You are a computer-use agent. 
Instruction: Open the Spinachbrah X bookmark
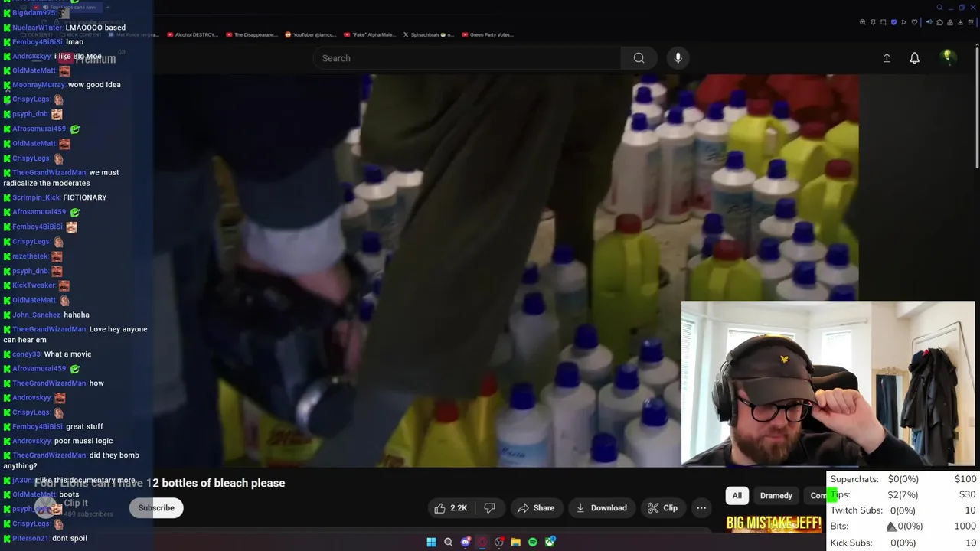(x=429, y=34)
